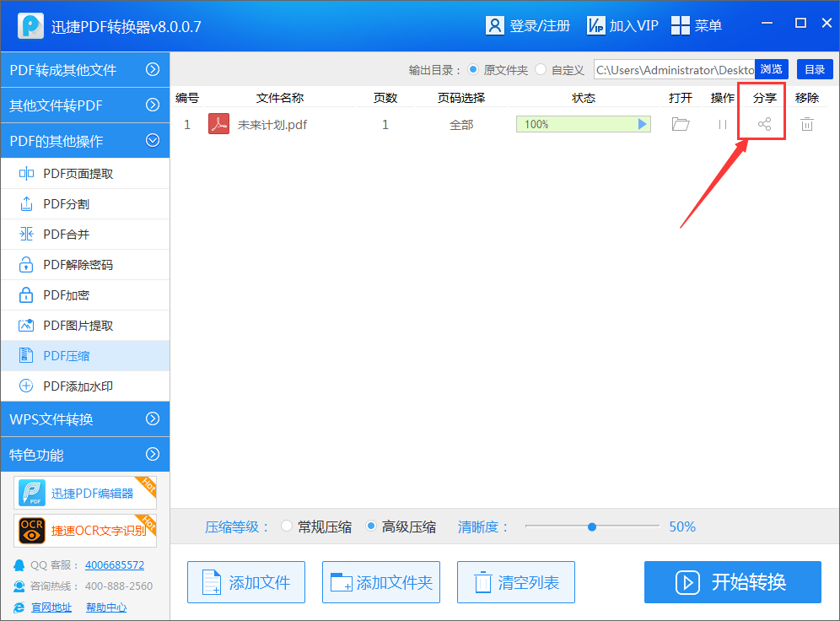Image resolution: width=840 pixels, height=621 pixels.
Task: Click the 迅捷PDF编辑器 app icon
Action: [31, 493]
